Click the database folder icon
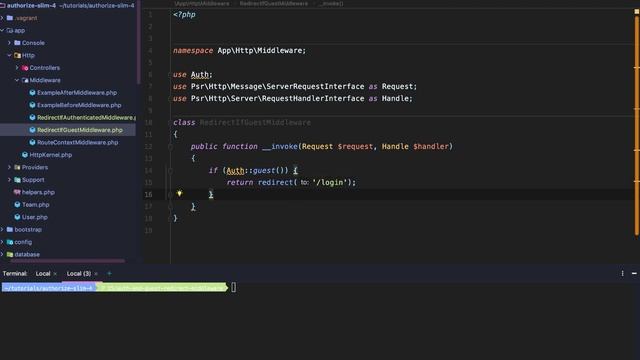The image size is (640, 360). pyautogui.click(x=10, y=254)
